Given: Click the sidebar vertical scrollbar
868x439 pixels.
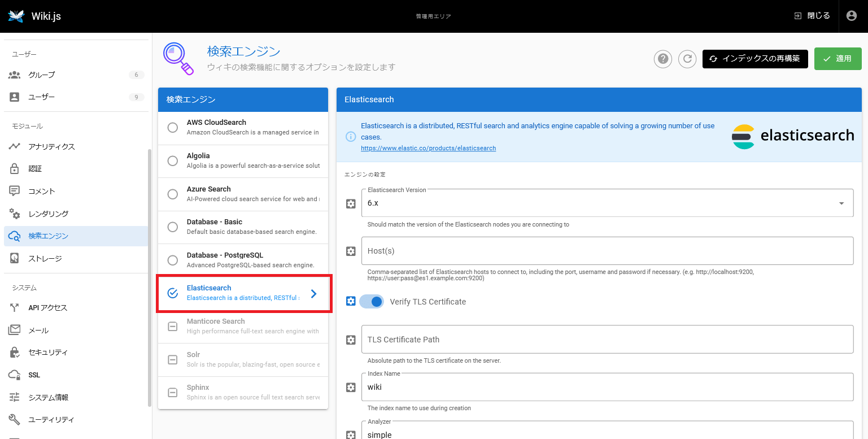Looking at the screenshot, I should (150, 277).
